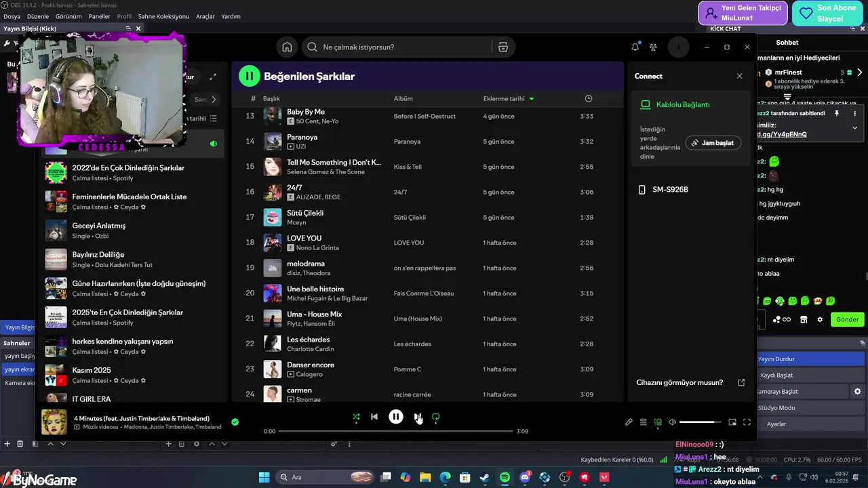Pause the Beğenilen Şarkılar playlist with green button
868x488 pixels.
tap(250, 76)
